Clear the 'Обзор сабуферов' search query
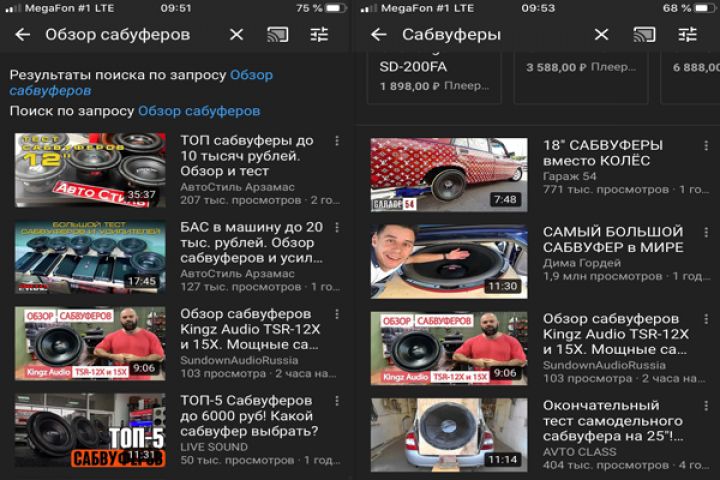Screen dimensions: 720x480 [236, 34]
